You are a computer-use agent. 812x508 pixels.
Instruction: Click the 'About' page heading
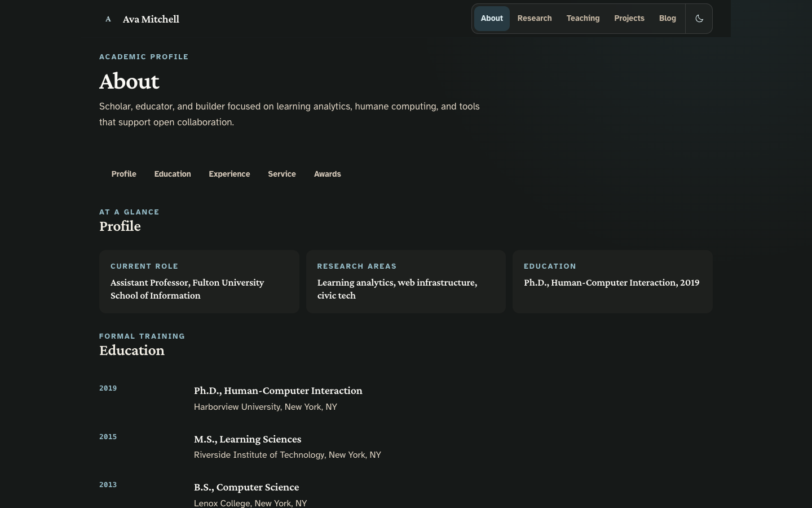[129, 81]
